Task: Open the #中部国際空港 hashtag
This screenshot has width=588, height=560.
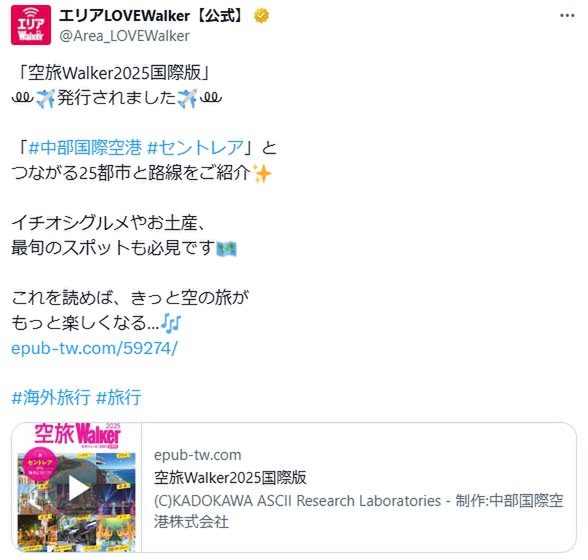Action: (85, 147)
